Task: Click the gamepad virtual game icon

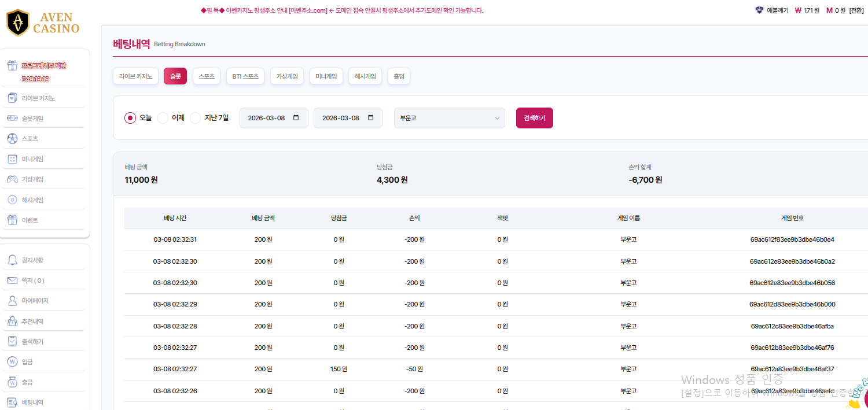Action: tap(12, 179)
